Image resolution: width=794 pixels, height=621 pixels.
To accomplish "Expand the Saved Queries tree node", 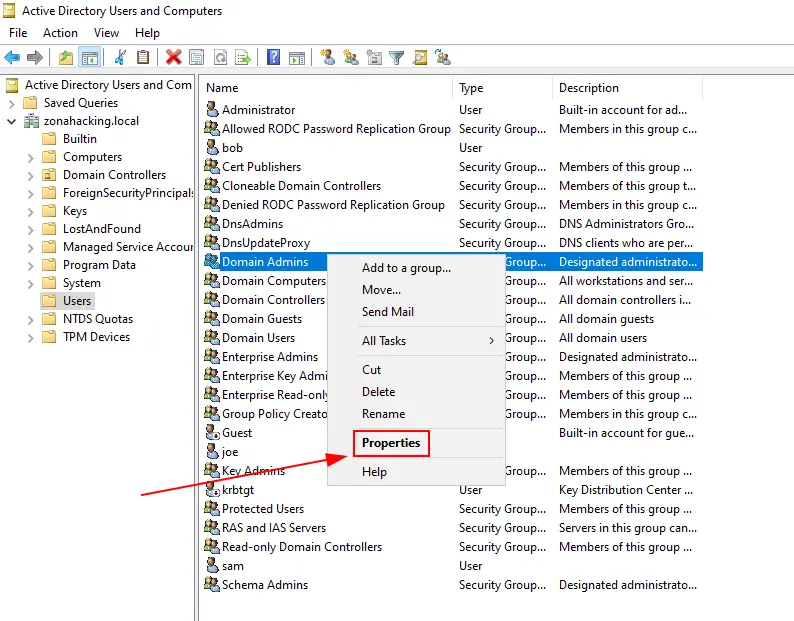I will [x=11, y=103].
